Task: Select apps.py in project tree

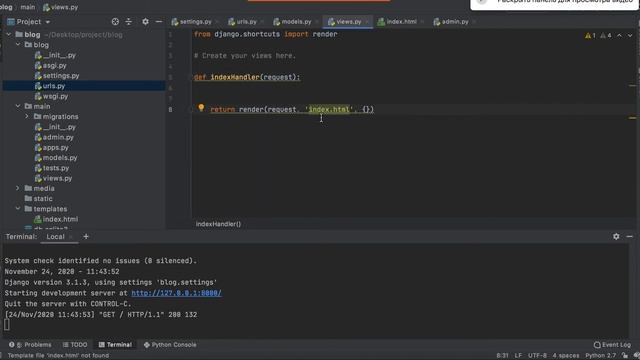Action: [x=56, y=147]
